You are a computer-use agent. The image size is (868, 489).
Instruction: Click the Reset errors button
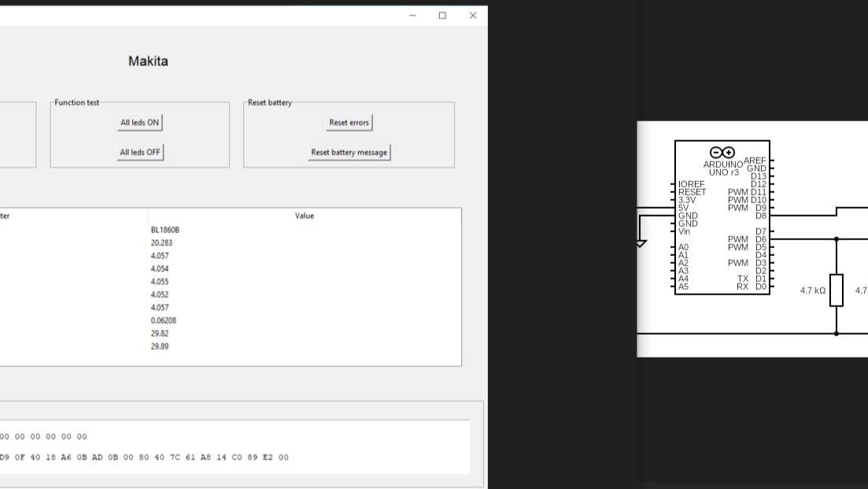tap(349, 122)
